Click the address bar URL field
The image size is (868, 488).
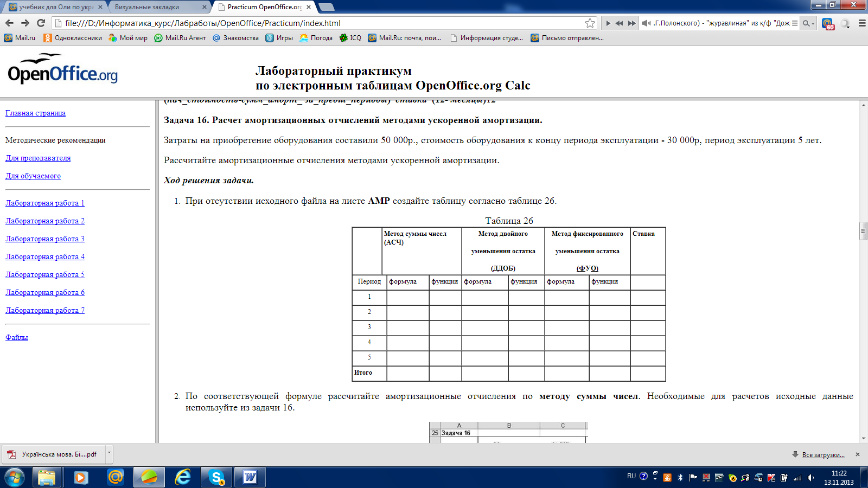323,23
